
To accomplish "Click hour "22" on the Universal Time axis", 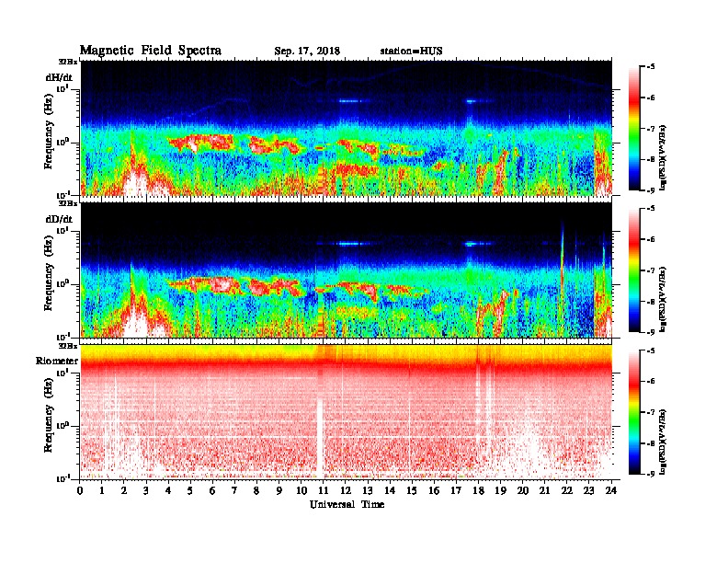I will [x=567, y=490].
